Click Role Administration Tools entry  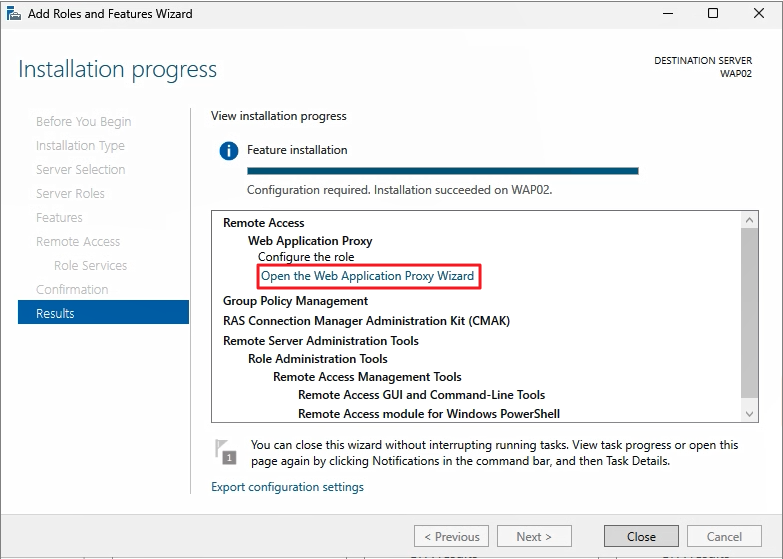click(318, 359)
